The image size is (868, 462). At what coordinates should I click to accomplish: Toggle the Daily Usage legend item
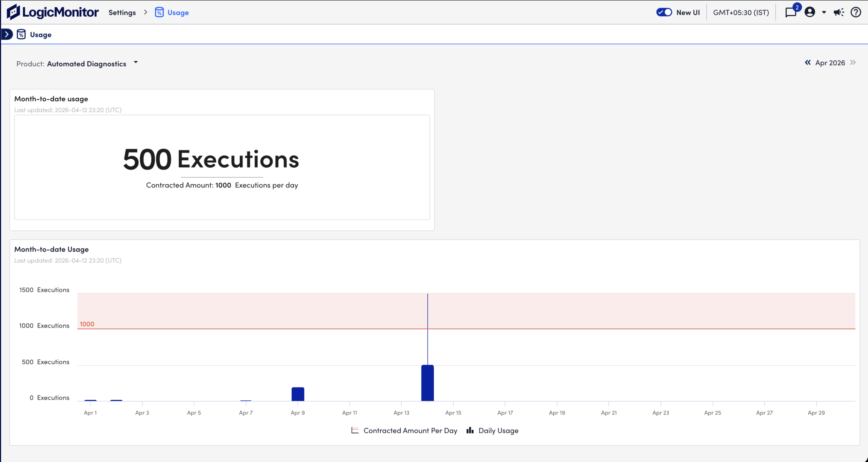tap(492, 430)
